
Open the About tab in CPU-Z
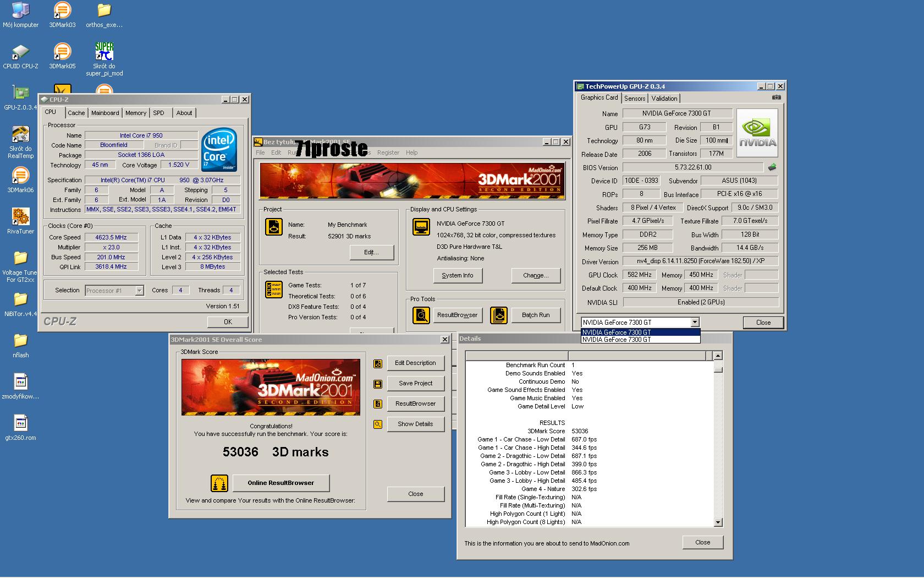184,113
